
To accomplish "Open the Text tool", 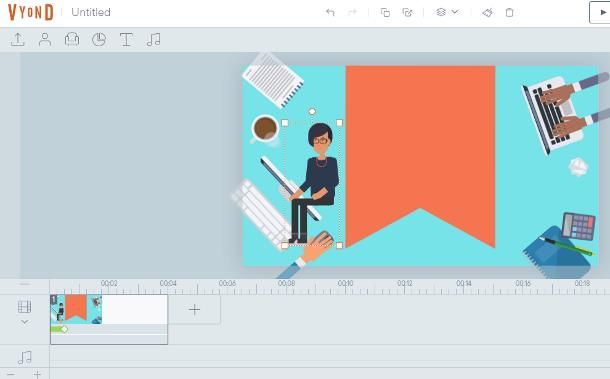I will pyautogui.click(x=126, y=39).
